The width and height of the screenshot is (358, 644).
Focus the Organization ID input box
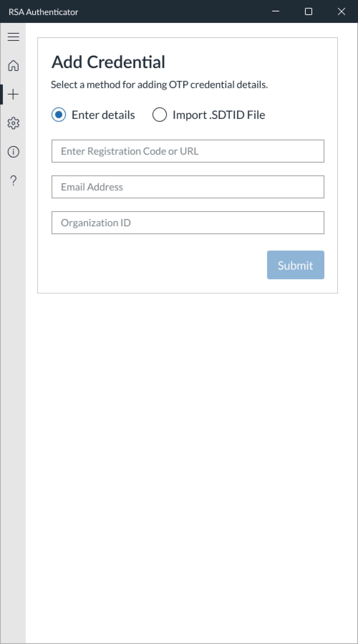click(x=188, y=222)
